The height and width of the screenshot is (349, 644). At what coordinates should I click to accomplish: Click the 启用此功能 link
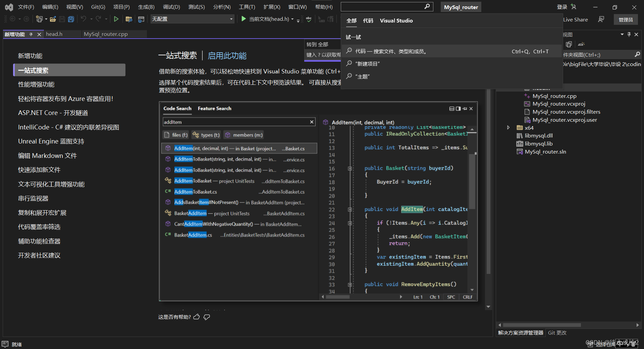[227, 56]
